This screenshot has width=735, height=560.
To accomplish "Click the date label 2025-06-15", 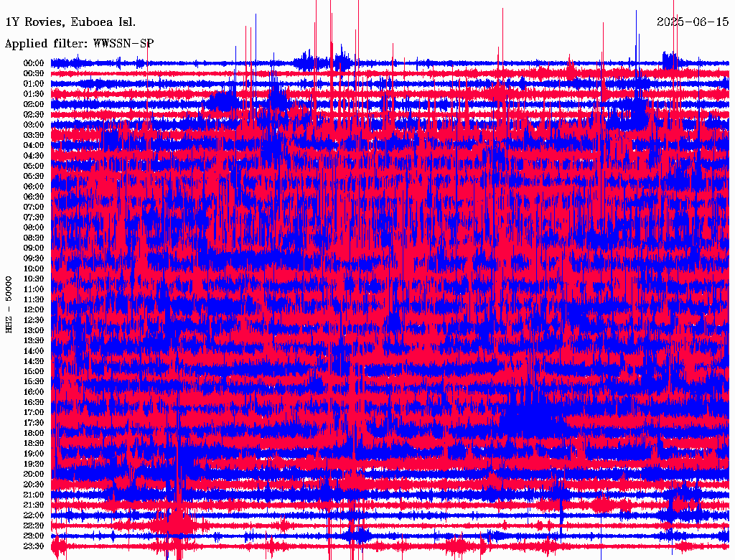I will (693, 22).
